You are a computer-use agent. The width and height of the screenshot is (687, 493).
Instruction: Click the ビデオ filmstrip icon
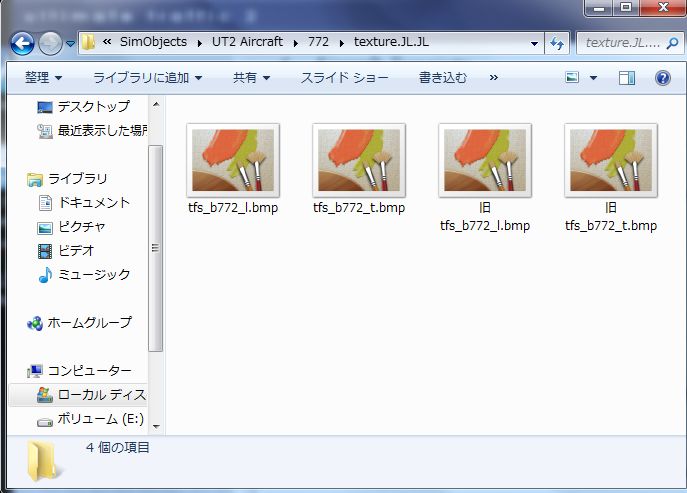[x=45, y=251]
